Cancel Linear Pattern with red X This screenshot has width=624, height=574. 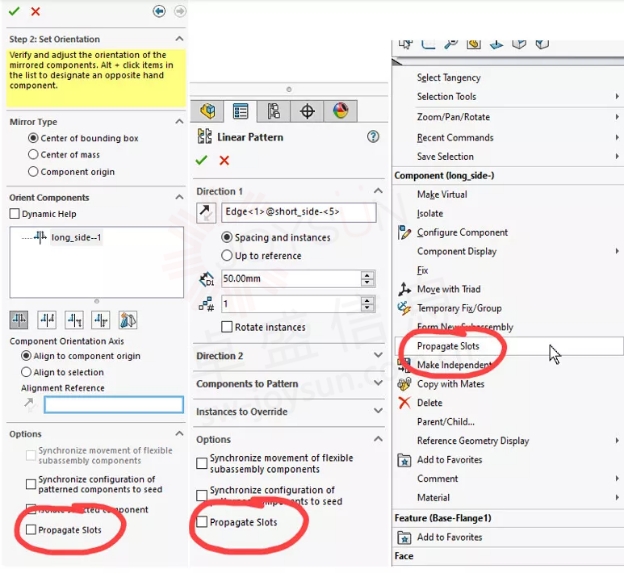(x=224, y=160)
